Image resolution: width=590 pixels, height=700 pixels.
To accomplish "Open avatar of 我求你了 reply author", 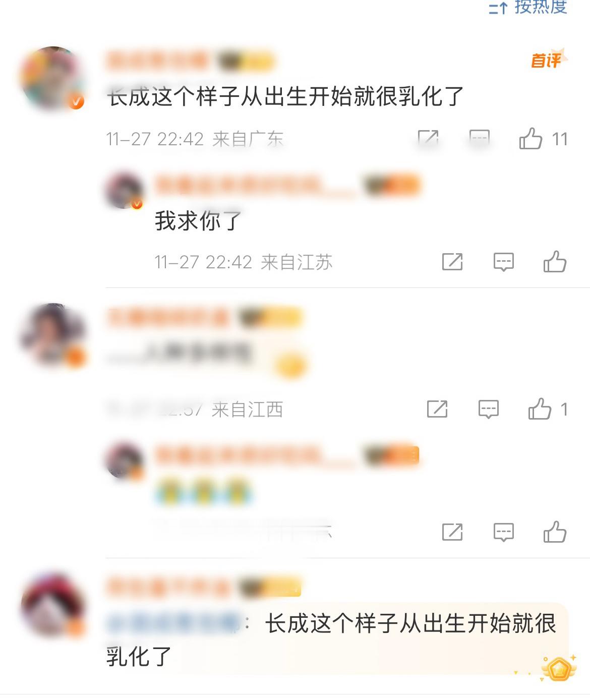I will [124, 190].
